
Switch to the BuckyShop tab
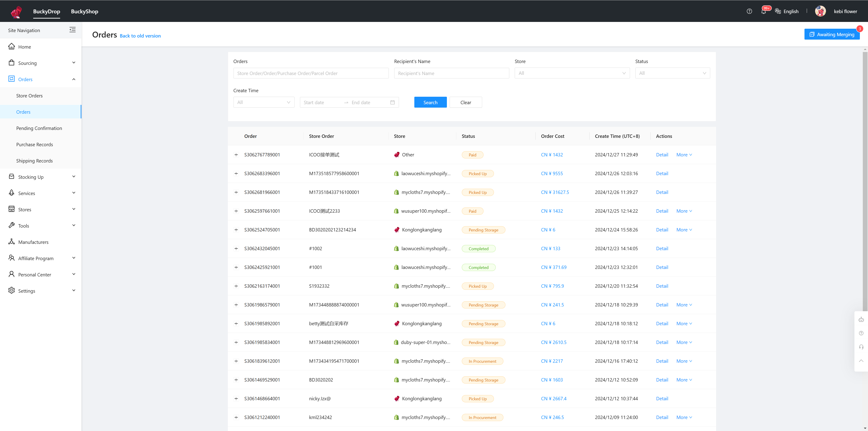click(x=85, y=12)
